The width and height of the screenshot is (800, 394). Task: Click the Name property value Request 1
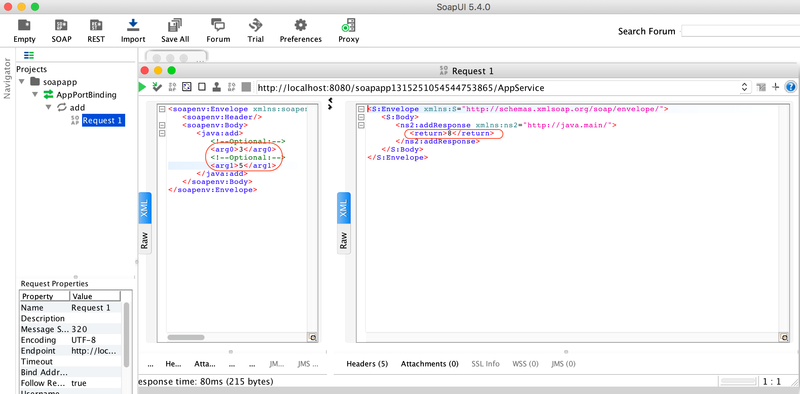95,308
